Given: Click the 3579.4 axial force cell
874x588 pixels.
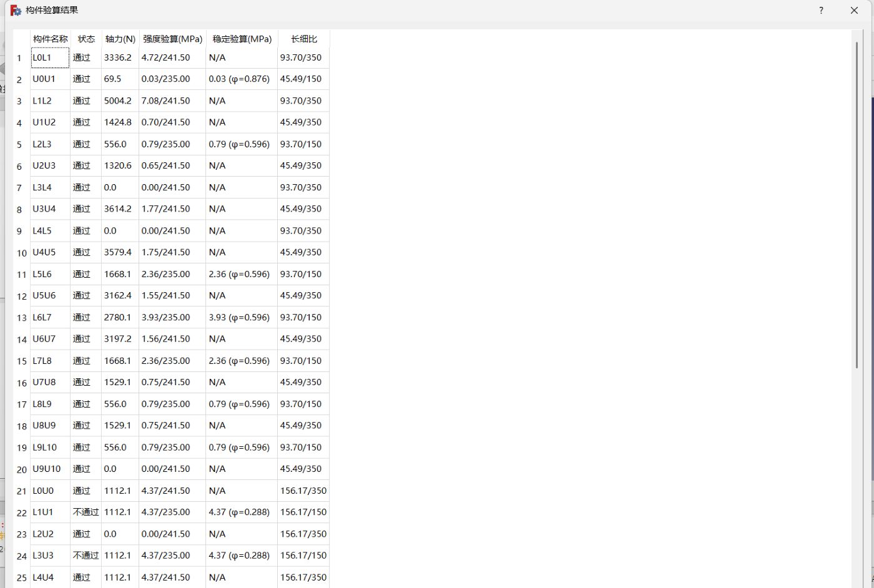Looking at the screenshot, I should (x=120, y=252).
